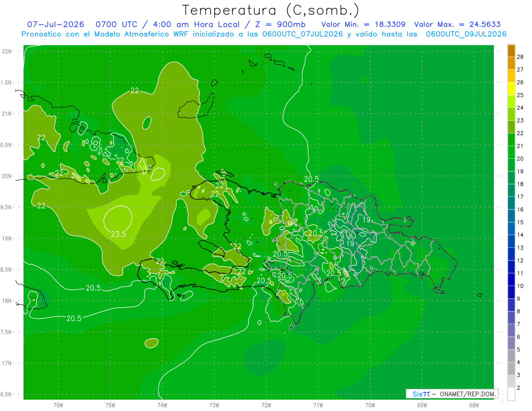Image resolution: width=532 pixels, height=411 pixels.
Task: Click the "2" value on the color scale
Action: pos(519,388)
